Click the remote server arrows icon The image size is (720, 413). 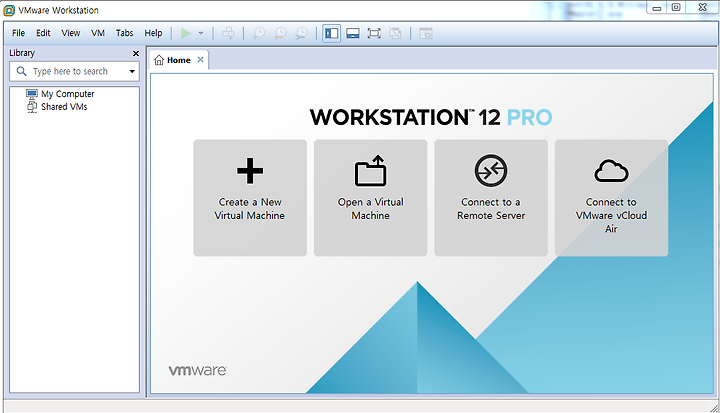[x=491, y=170]
